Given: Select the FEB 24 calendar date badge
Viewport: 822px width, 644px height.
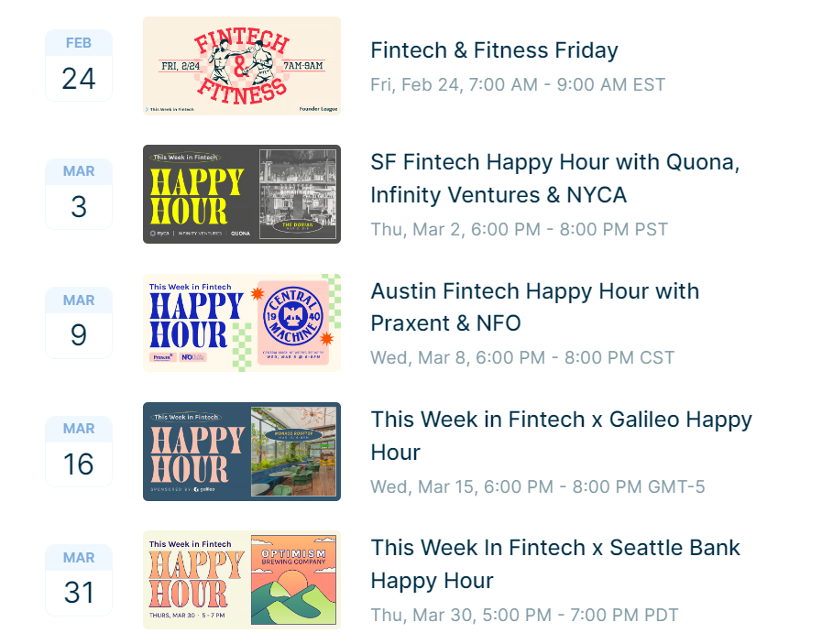Looking at the screenshot, I should 79,66.
